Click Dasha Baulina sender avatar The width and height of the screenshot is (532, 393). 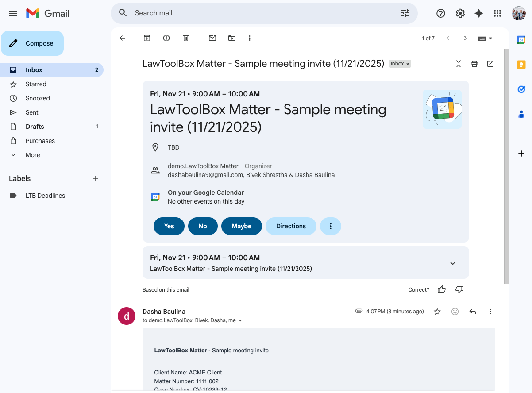point(127,316)
